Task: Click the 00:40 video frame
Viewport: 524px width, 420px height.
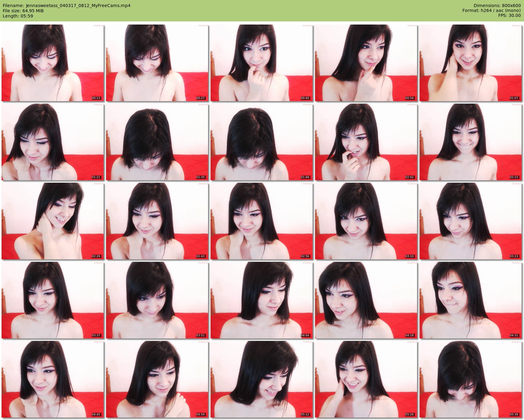Action: pos(262,63)
